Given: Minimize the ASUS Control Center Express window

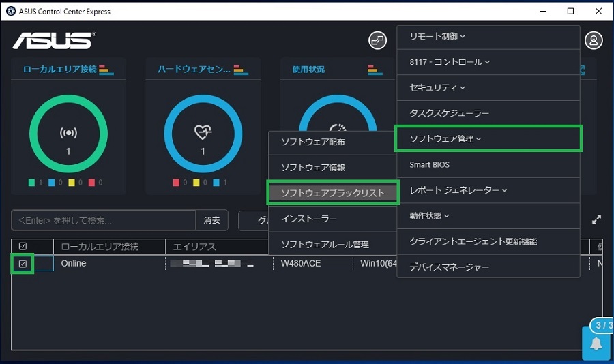Looking at the screenshot, I should tap(543, 11).
